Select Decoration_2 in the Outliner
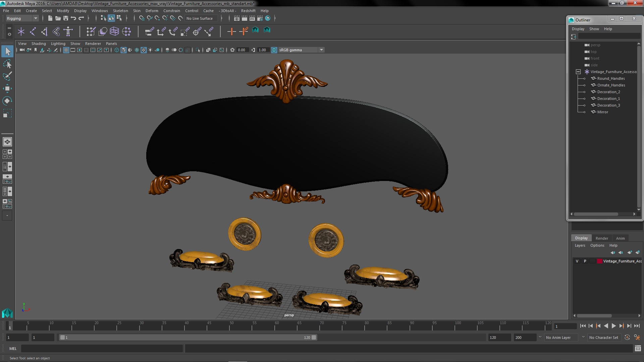The width and height of the screenshot is (644, 362). [608, 92]
